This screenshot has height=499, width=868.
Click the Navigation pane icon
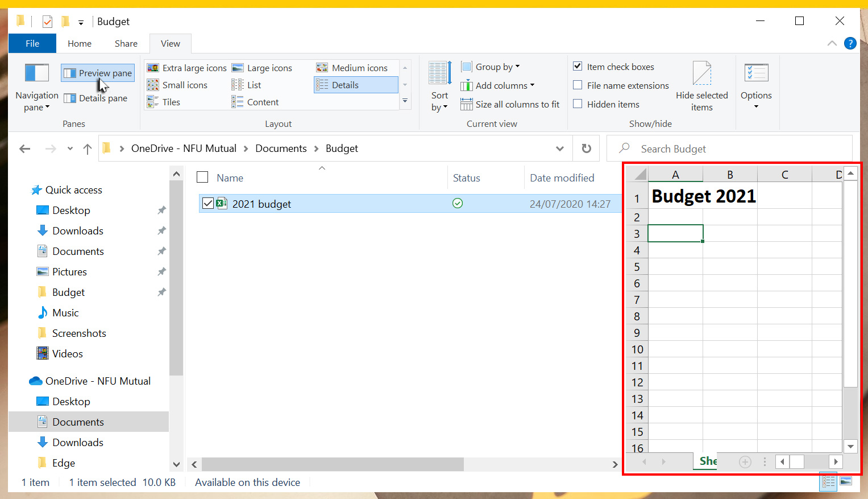point(37,73)
